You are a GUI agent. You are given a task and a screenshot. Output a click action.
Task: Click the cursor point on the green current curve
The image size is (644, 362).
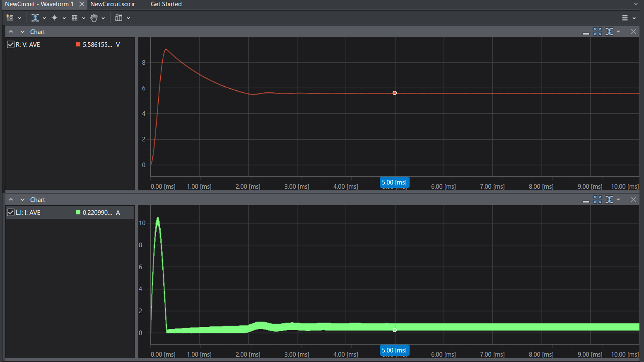pos(395,330)
